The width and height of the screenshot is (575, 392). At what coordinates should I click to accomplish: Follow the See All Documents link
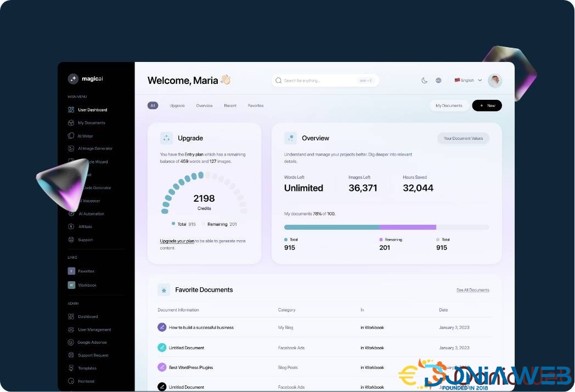click(472, 290)
